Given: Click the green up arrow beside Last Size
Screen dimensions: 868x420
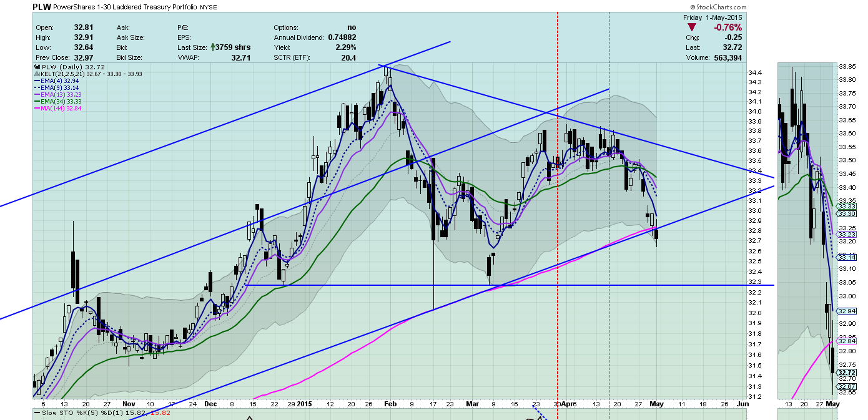Looking at the screenshot, I should 212,47.
